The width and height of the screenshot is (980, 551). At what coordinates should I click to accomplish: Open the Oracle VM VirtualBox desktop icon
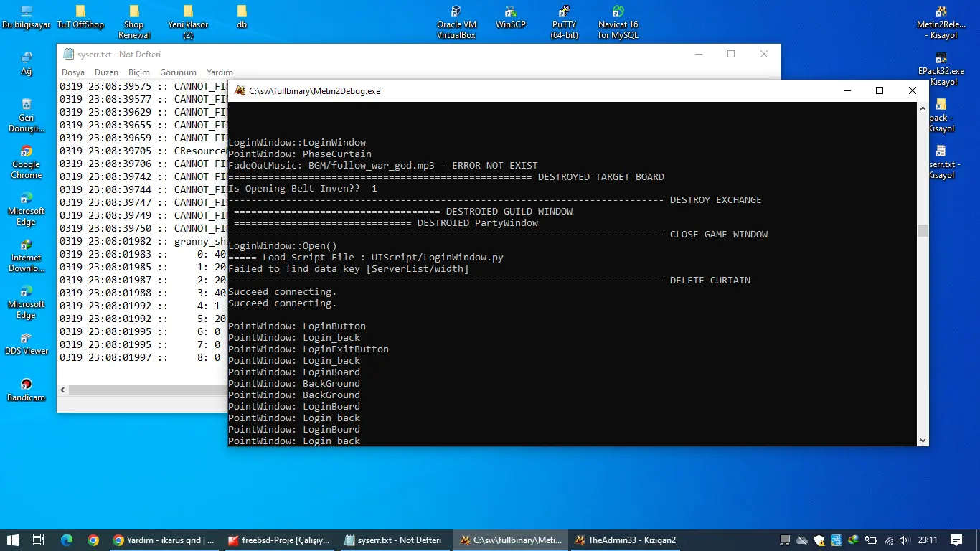[x=456, y=12]
